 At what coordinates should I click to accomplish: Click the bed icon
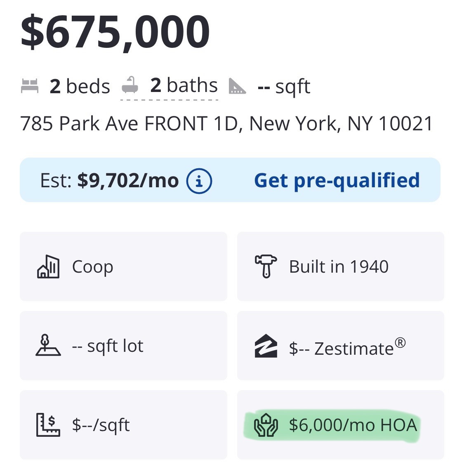click(30, 86)
